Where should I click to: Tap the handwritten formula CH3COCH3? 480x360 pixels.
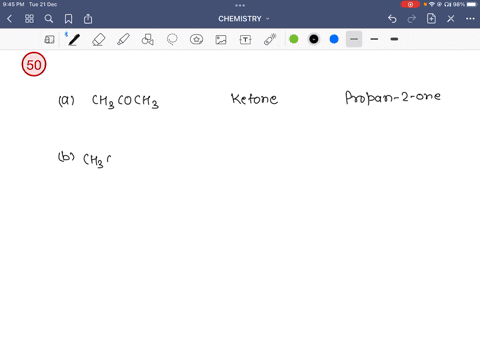click(125, 101)
